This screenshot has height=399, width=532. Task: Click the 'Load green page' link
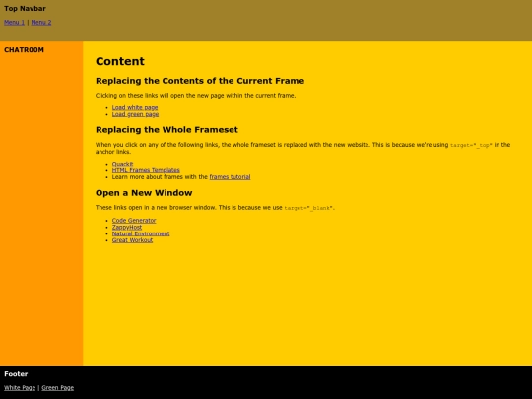pos(135,114)
